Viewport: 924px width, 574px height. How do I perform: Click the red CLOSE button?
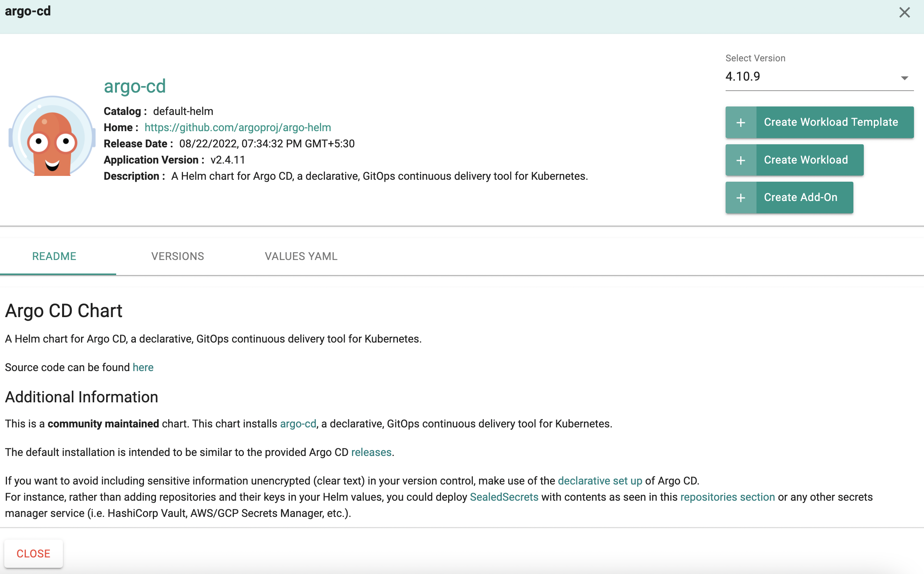tap(34, 554)
